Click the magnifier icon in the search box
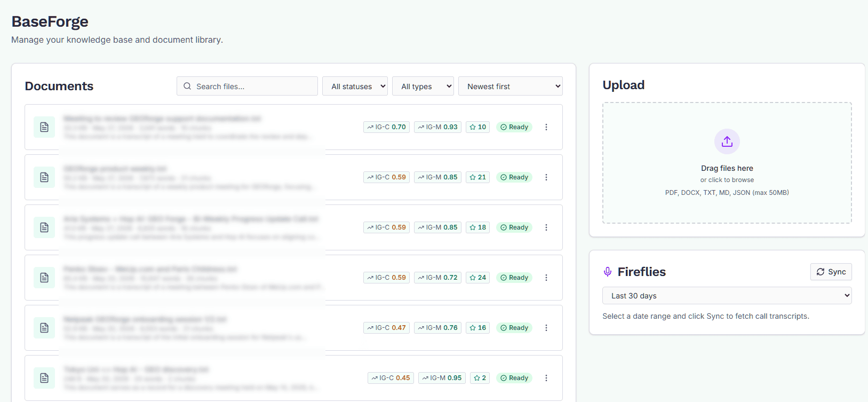This screenshot has width=868, height=402. tap(187, 86)
